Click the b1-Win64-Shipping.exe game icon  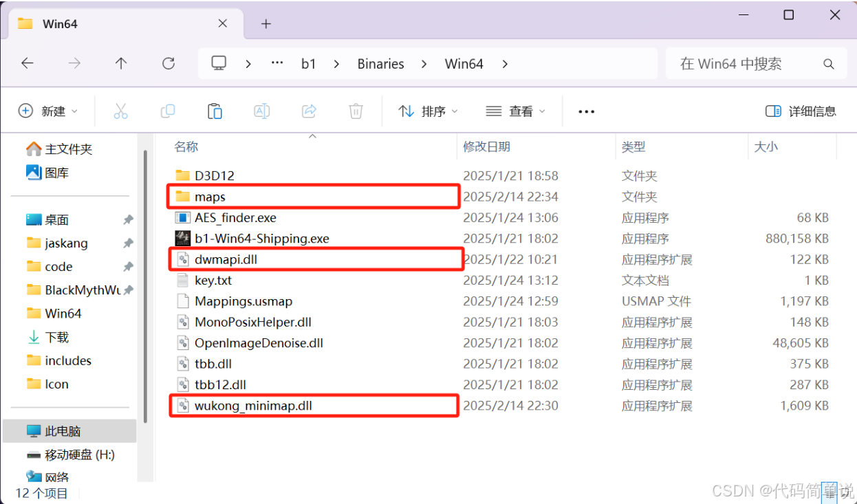182,239
